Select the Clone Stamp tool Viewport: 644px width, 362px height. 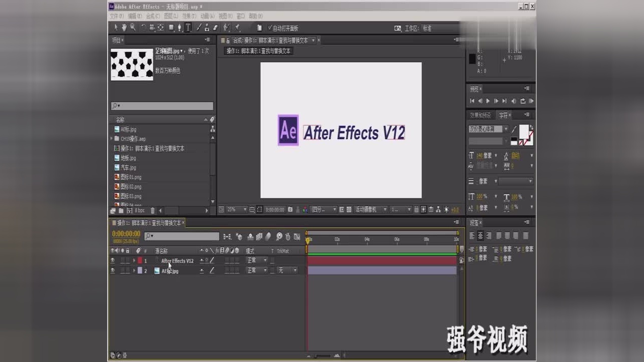tap(207, 28)
